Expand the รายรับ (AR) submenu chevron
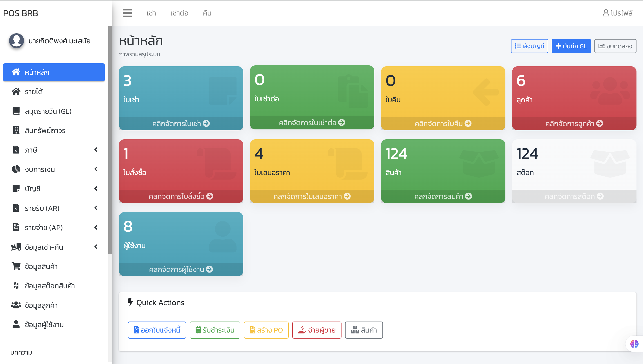The width and height of the screenshot is (643, 364). tap(96, 208)
